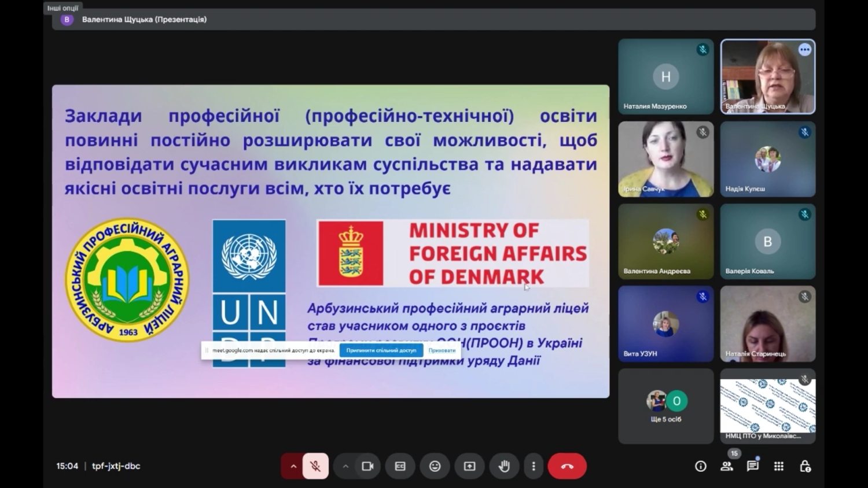Open audio settings arrow beside the microphone
The height and width of the screenshot is (488, 868).
[293, 466]
